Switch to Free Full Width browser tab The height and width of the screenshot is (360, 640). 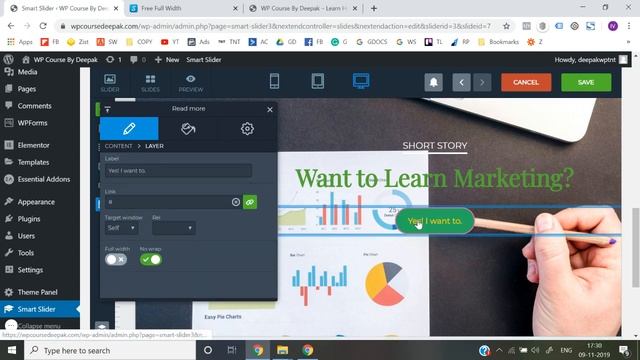(184, 8)
